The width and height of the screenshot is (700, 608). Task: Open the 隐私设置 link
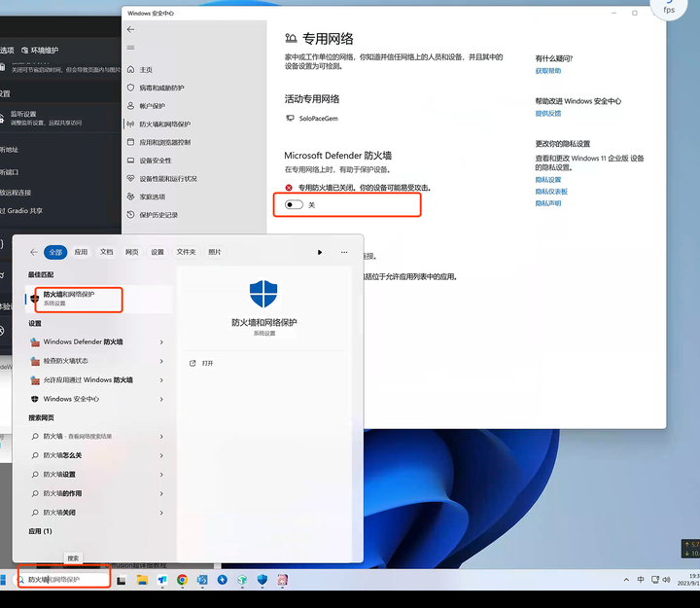548,180
